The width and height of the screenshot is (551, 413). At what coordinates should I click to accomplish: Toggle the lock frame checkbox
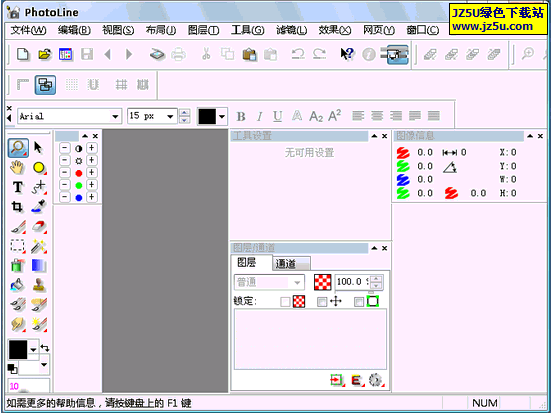click(358, 302)
